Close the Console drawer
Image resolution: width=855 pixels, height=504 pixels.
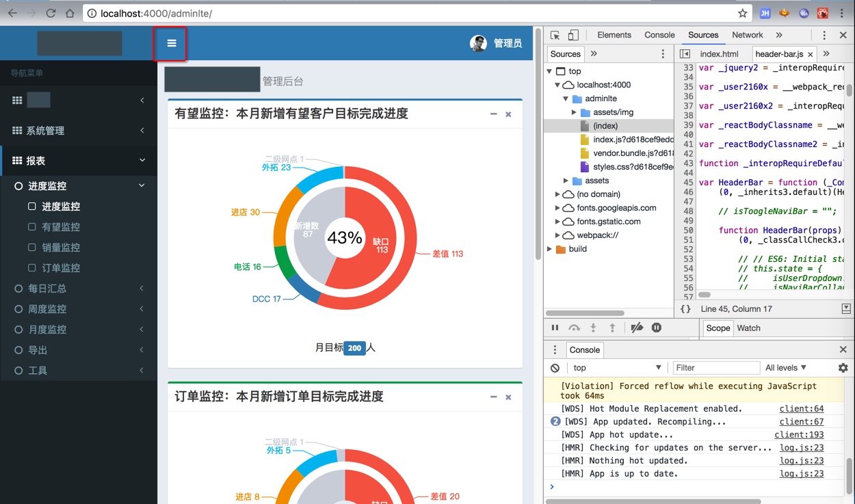pos(843,349)
